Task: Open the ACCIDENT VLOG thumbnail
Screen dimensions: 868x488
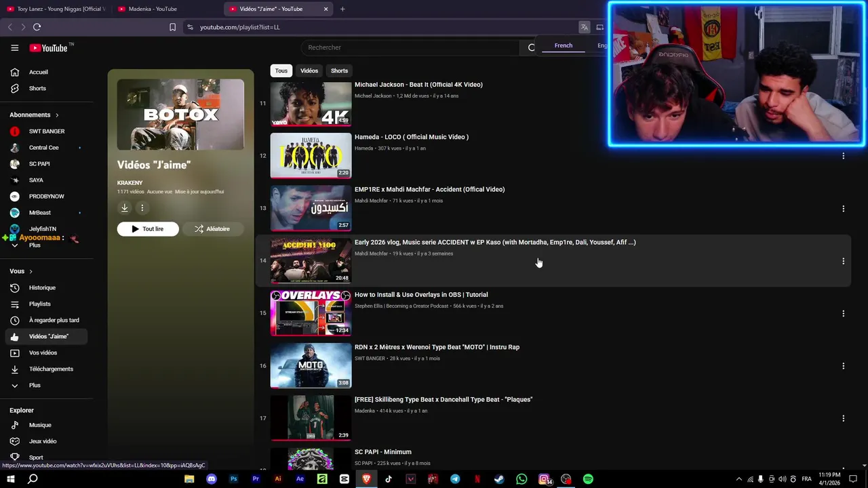Action: (311, 261)
